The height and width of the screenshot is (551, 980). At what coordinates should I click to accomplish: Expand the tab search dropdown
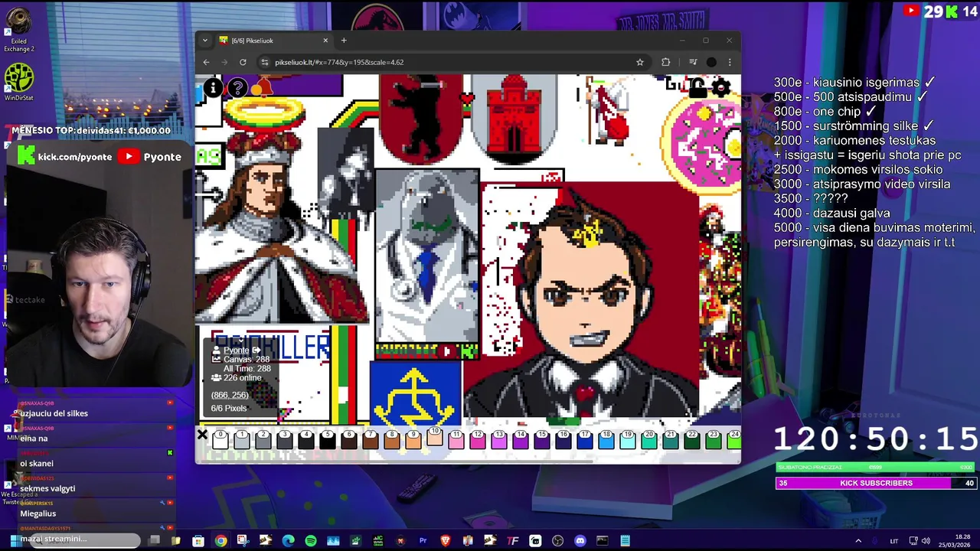[x=204, y=41]
